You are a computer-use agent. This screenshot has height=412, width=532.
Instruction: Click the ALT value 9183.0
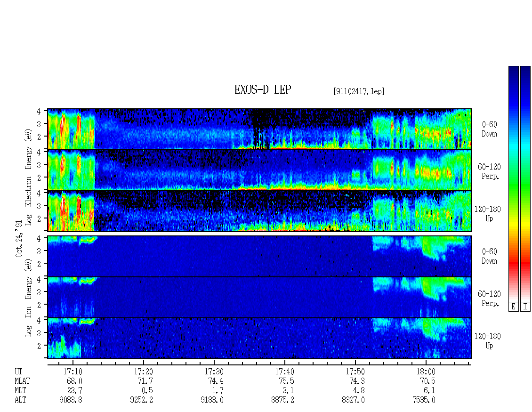click(x=212, y=400)
